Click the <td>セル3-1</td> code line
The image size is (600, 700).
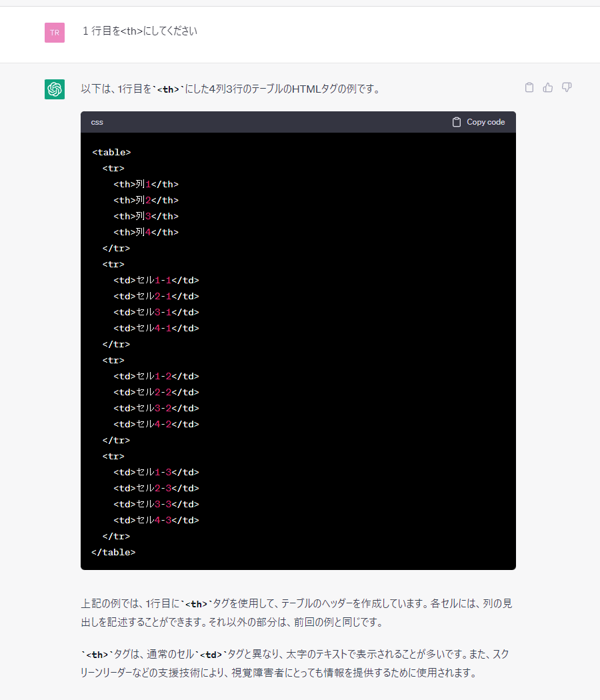[x=156, y=313]
